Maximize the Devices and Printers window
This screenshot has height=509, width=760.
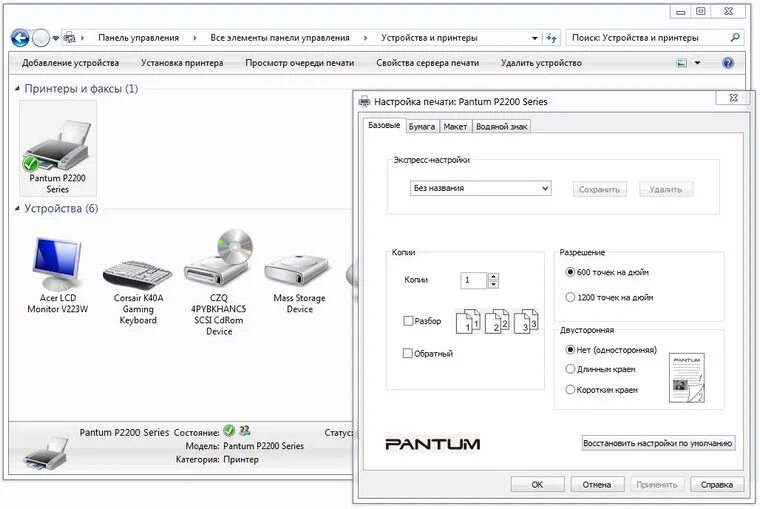pos(701,11)
